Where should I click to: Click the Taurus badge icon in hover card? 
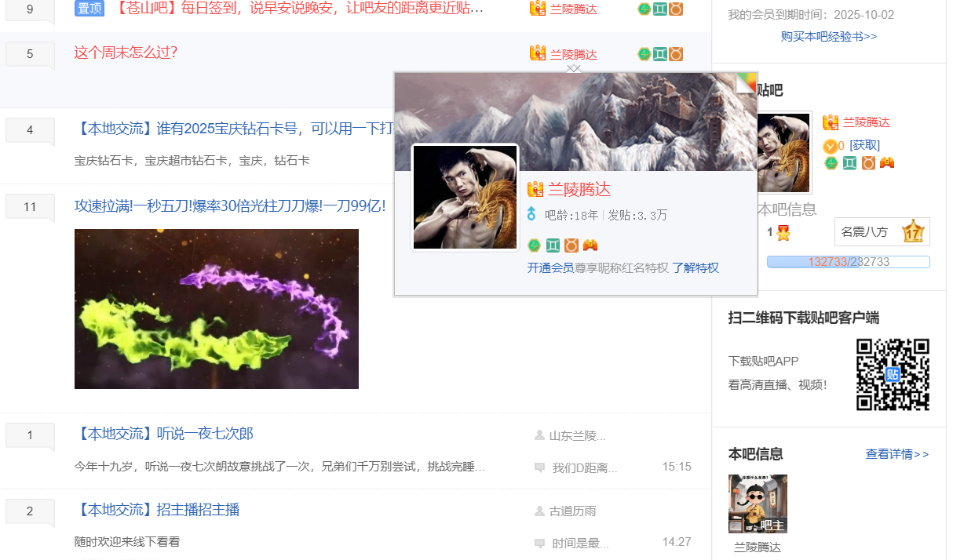[571, 245]
